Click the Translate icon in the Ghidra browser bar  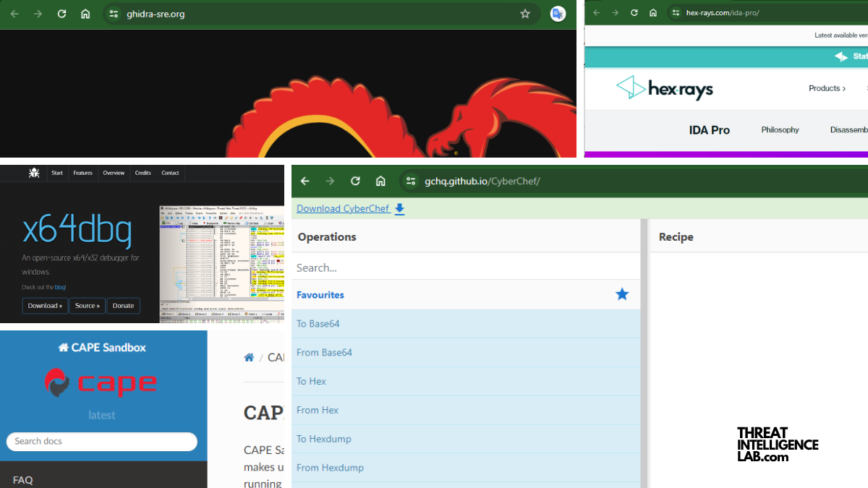click(x=557, y=13)
